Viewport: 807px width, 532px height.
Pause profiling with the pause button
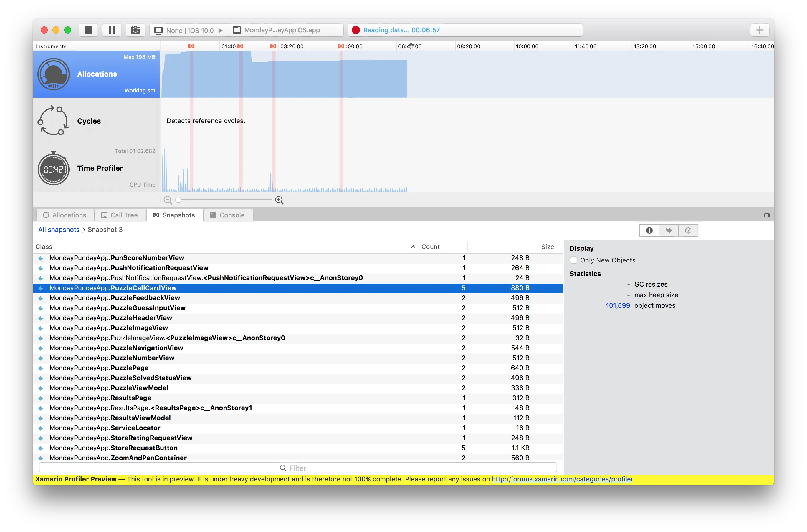coord(112,30)
